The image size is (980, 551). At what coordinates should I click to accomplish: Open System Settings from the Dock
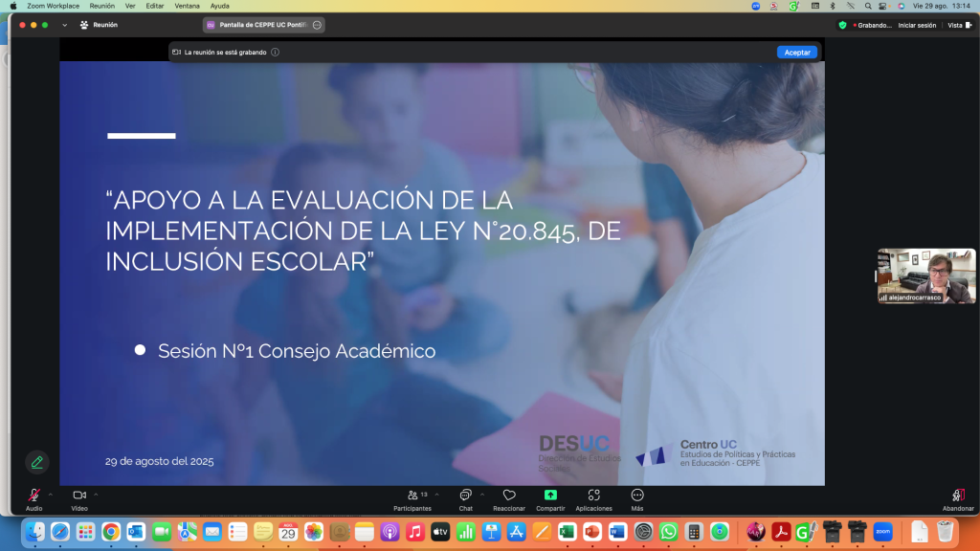click(643, 532)
